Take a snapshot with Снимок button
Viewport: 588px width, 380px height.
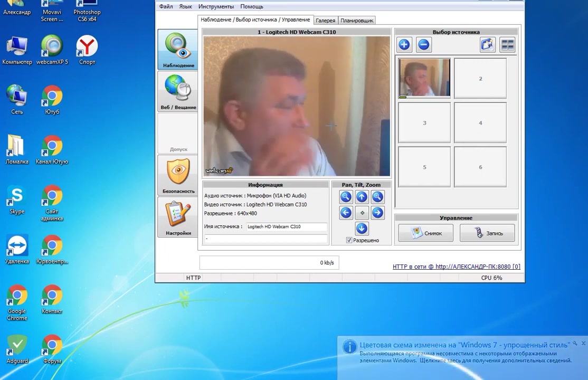click(425, 233)
